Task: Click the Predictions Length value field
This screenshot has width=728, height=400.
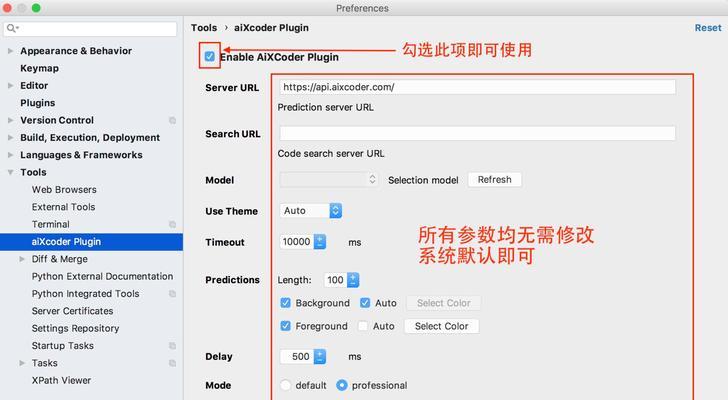Action: (335, 280)
